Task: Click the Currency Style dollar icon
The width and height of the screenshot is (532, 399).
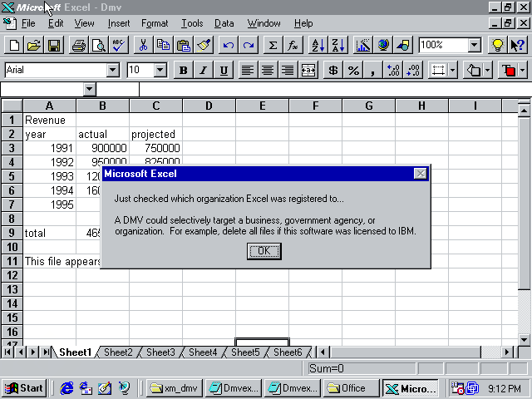Action: click(x=333, y=70)
